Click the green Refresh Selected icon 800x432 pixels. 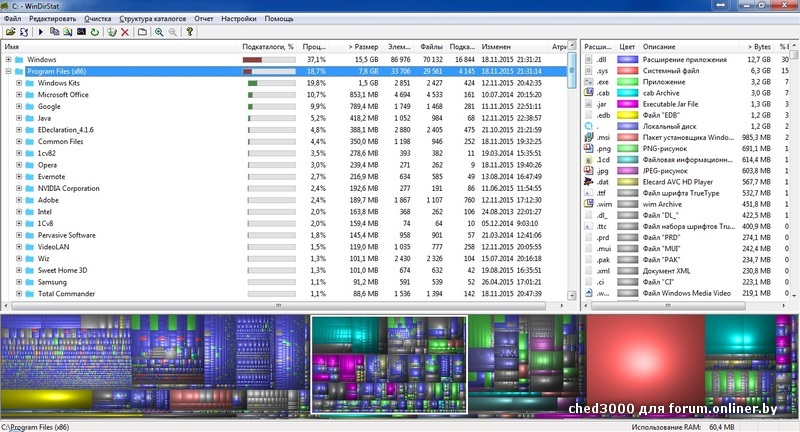pos(95,32)
